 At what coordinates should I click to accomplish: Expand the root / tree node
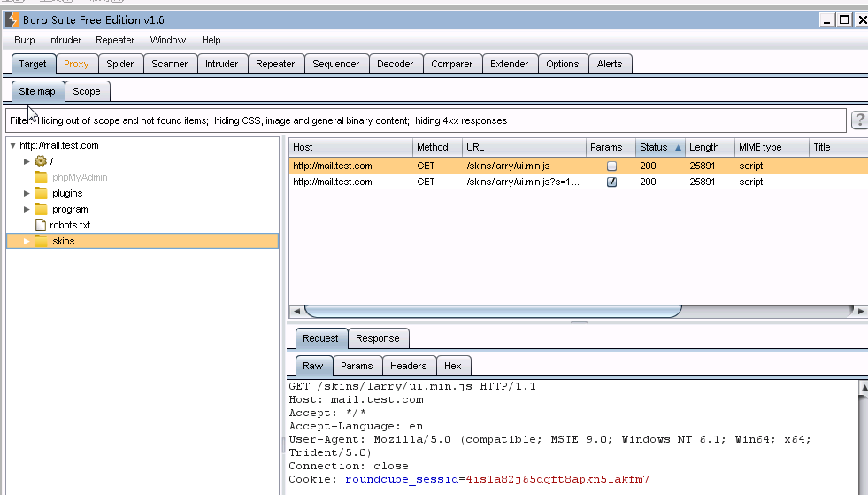(27, 161)
